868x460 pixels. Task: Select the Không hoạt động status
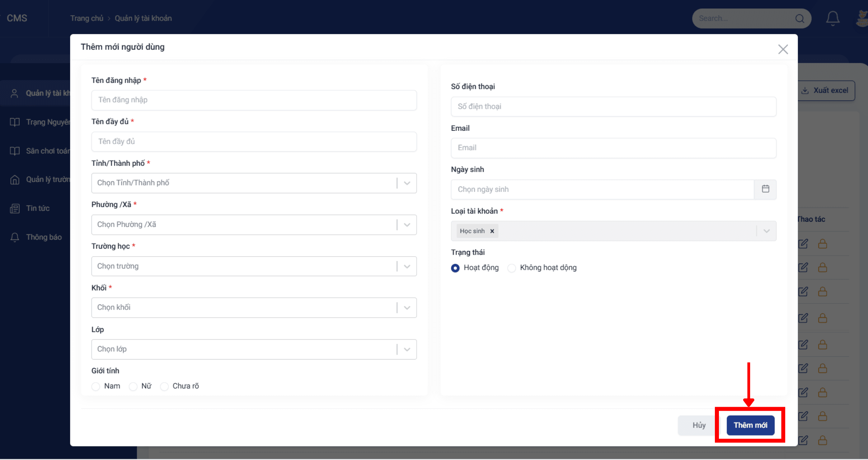512,268
